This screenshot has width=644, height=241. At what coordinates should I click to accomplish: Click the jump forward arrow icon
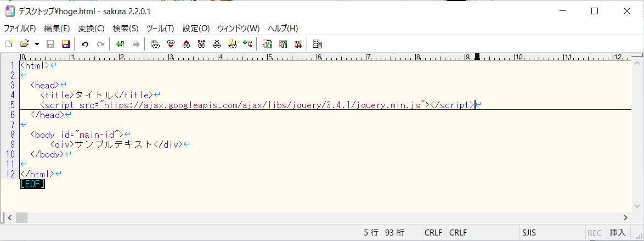click(x=135, y=43)
